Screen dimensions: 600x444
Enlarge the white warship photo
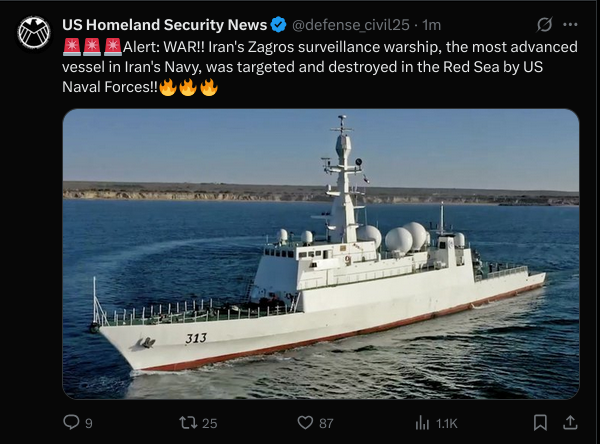(x=320, y=254)
